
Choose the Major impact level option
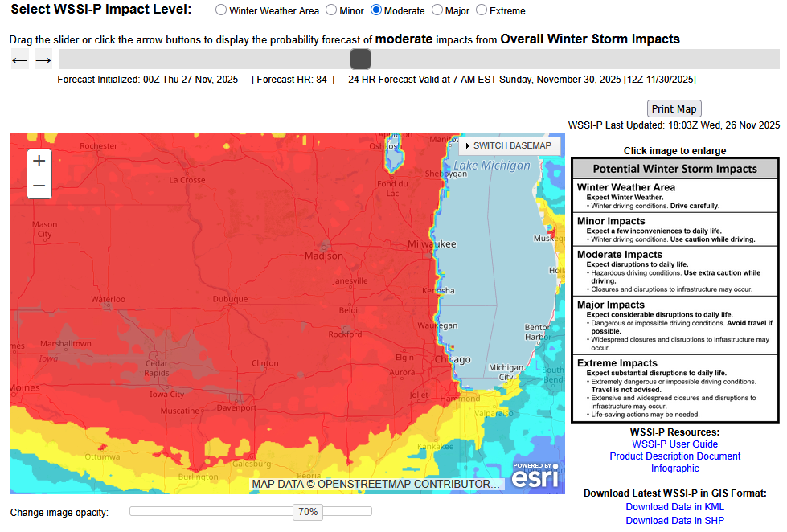pyautogui.click(x=437, y=10)
